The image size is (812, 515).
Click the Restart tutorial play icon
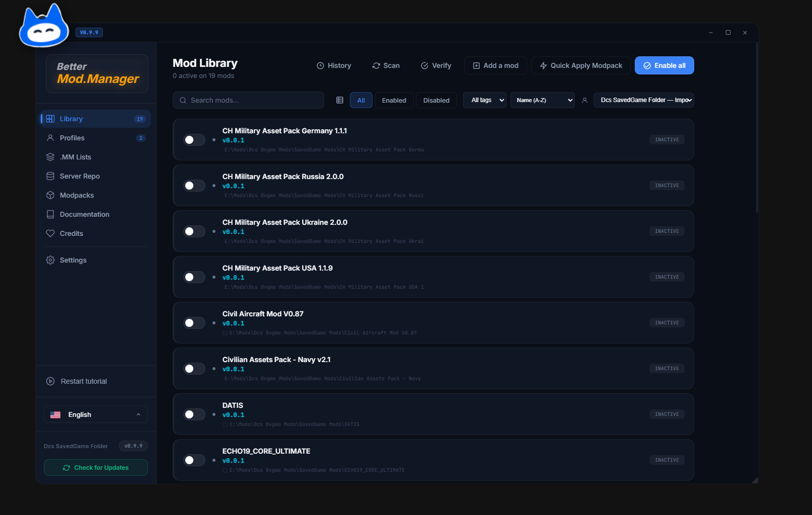pyautogui.click(x=50, y=381)
